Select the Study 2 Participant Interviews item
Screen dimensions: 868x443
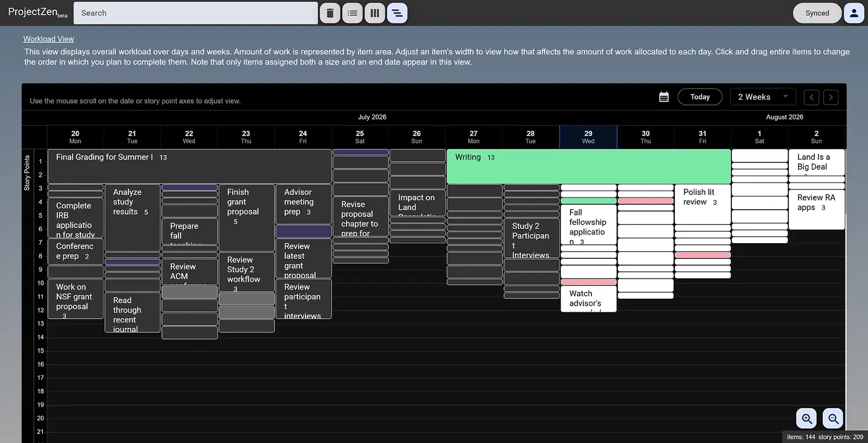(532, 238)
